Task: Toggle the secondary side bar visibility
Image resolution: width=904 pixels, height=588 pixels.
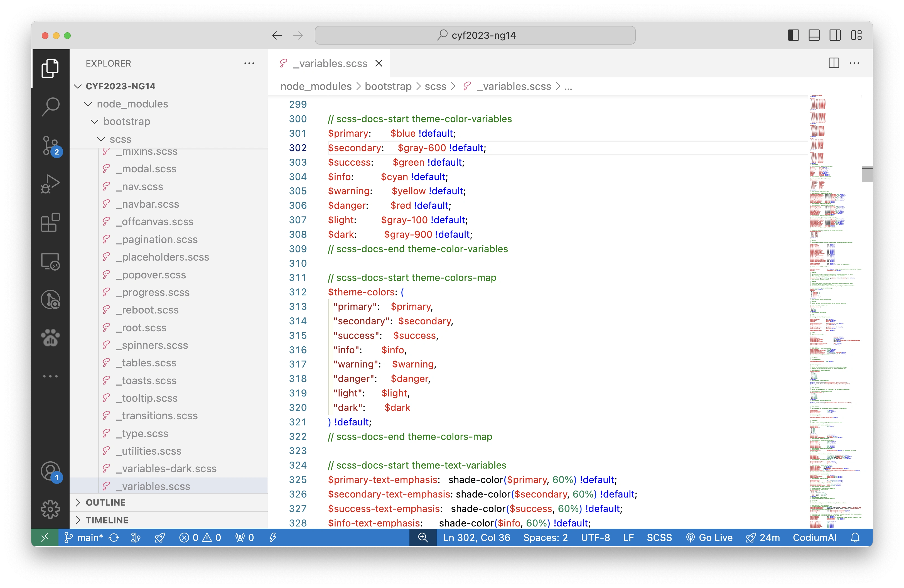Action: click(x=835, y=35)
